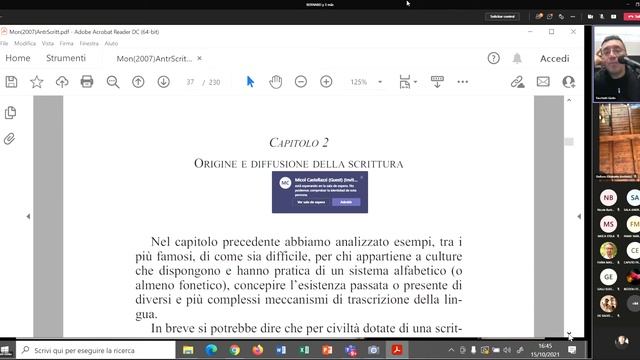640x360 pixels.
Task: Toggle the camera in Teams toolbar
Action: [x=590, y=17]
